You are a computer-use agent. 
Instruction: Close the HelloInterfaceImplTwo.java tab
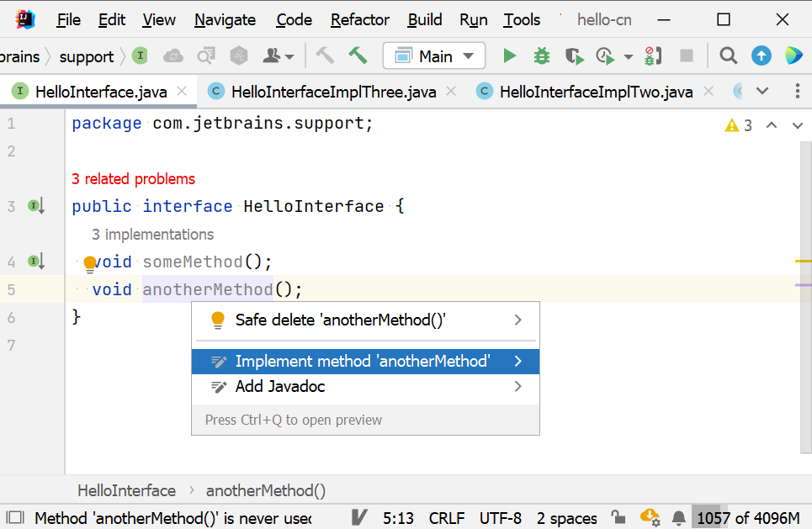pos(709,92)
